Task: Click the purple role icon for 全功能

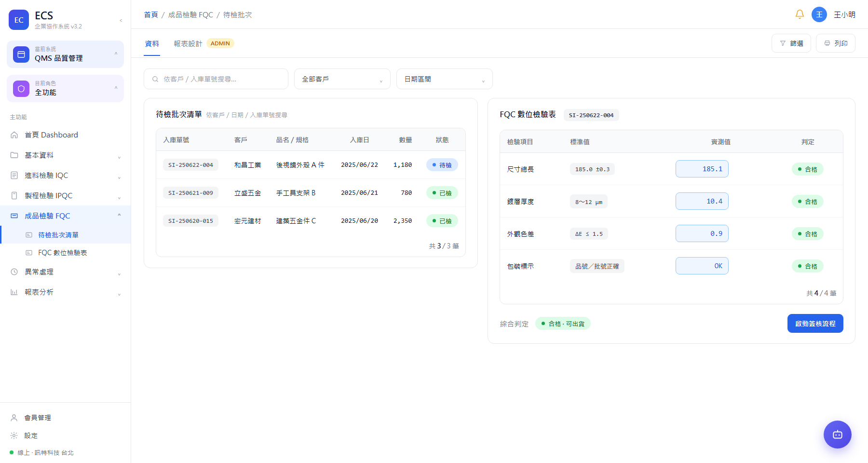Action: (x=21, y=89)
